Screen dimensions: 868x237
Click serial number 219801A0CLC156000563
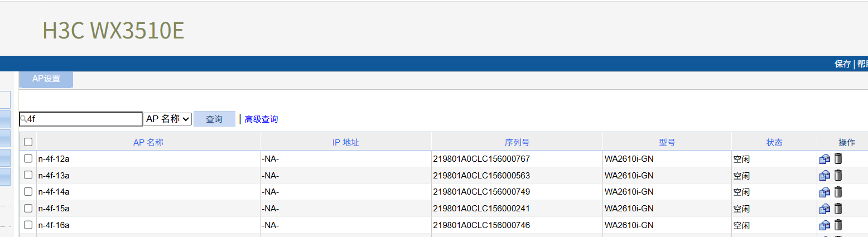click(x=481, y=176)
